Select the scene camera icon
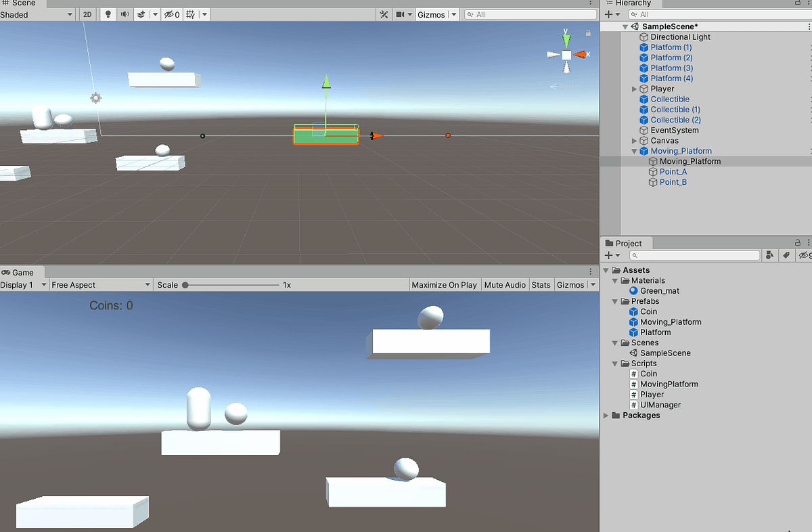Viewport: 812px width, 532px height. tap(400, 14)
